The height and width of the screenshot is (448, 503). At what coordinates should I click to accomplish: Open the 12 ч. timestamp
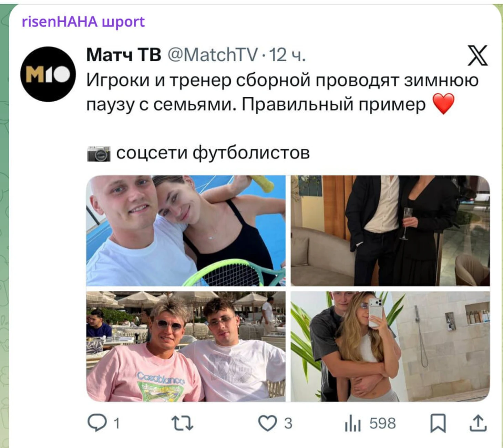coord(287,54)
